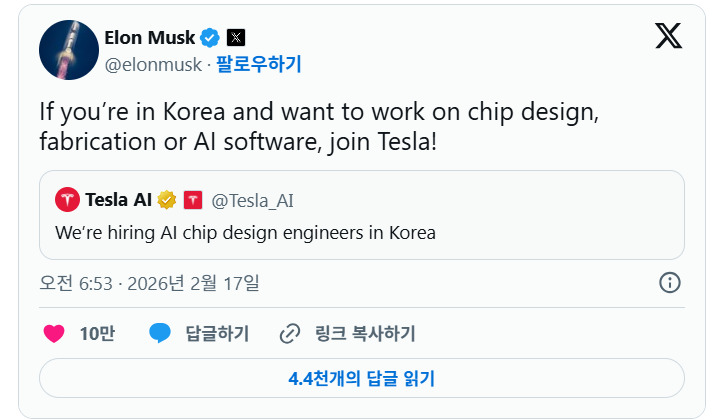The width and height of the screenshot is (721, 420).
Task: Click the 오전 6:53 · 2026년 2월 17일 timestamp
Action: coord(149,283)
